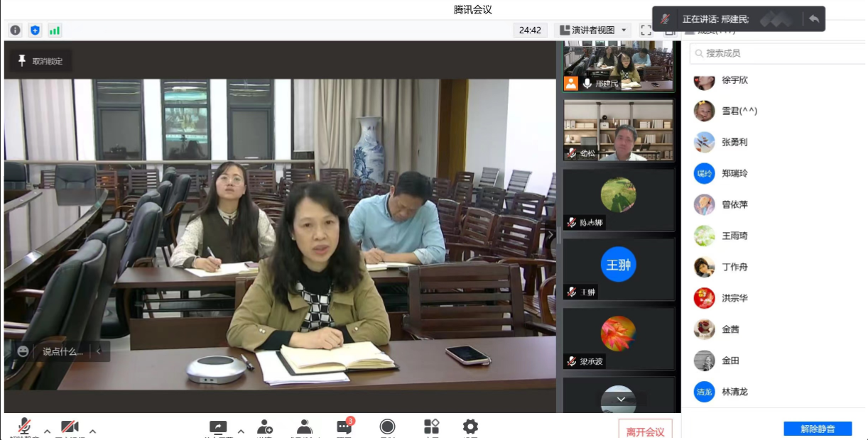The width and height of the screenshot is (868, 440).
Task: Unmute the microphone in bottom toolbar
Action: tap(24, 427)
